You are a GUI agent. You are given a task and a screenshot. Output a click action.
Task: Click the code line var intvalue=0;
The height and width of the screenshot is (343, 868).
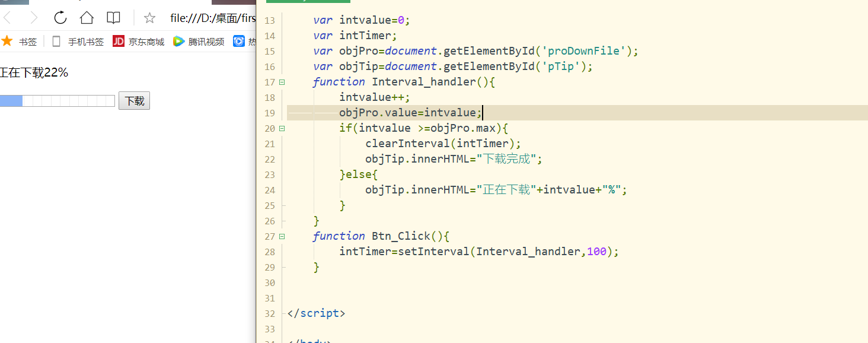362,20
